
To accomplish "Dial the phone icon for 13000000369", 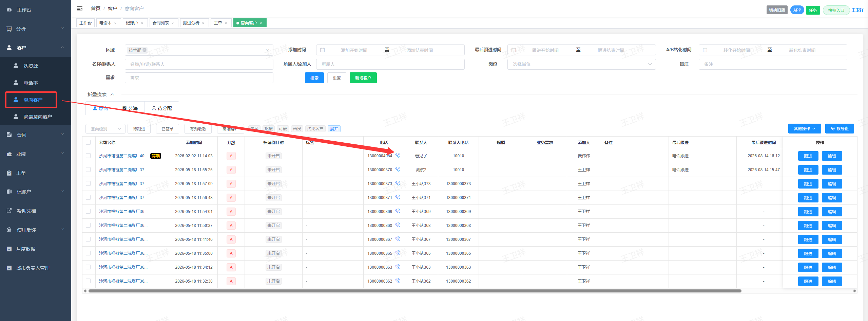I will 398,211.
